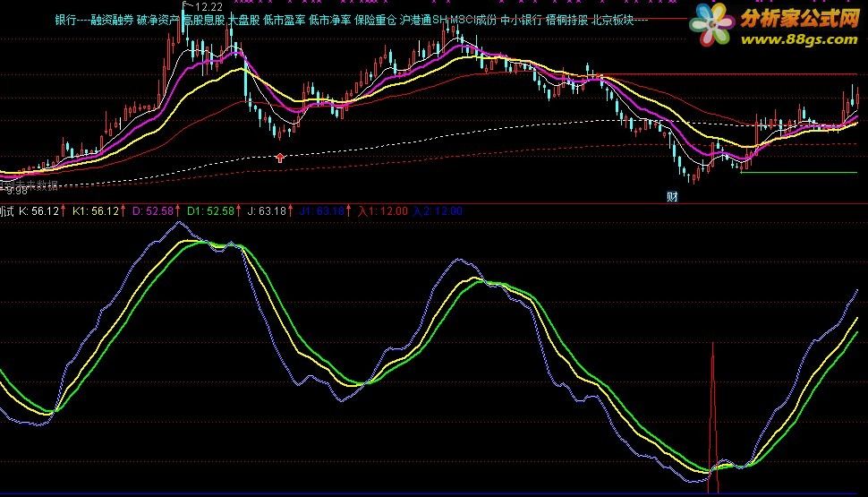Click the 低市净率 tag
Image resolution: width=868 pixels, height=497 pixels.
(329, 21)
